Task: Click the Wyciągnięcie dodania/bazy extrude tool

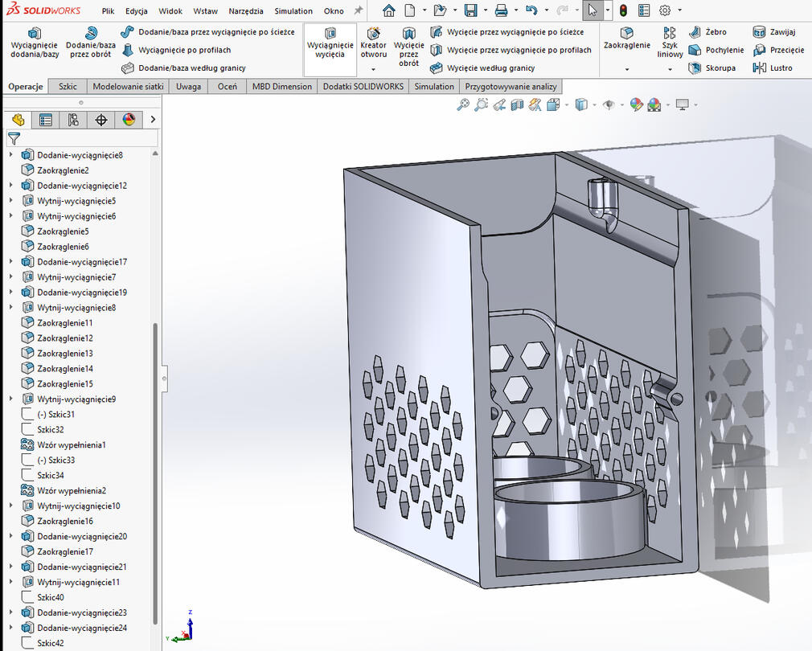Action: pyautogui.click(x=34, y=42)
